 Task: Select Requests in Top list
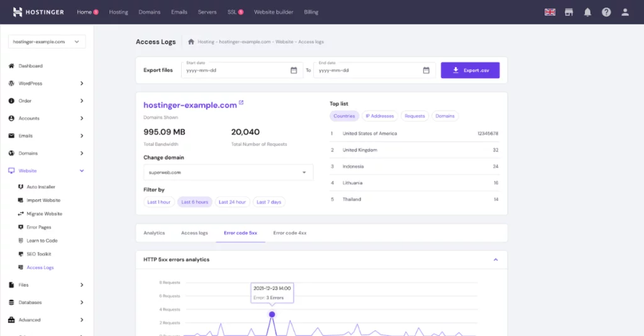pyautogui.click(x=415, y=116)
